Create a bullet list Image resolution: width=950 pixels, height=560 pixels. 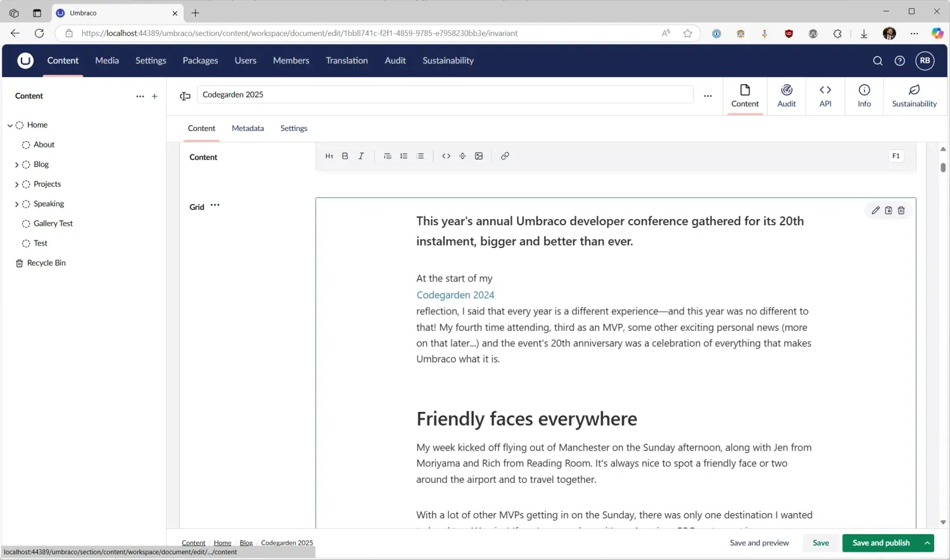(420, 156)
